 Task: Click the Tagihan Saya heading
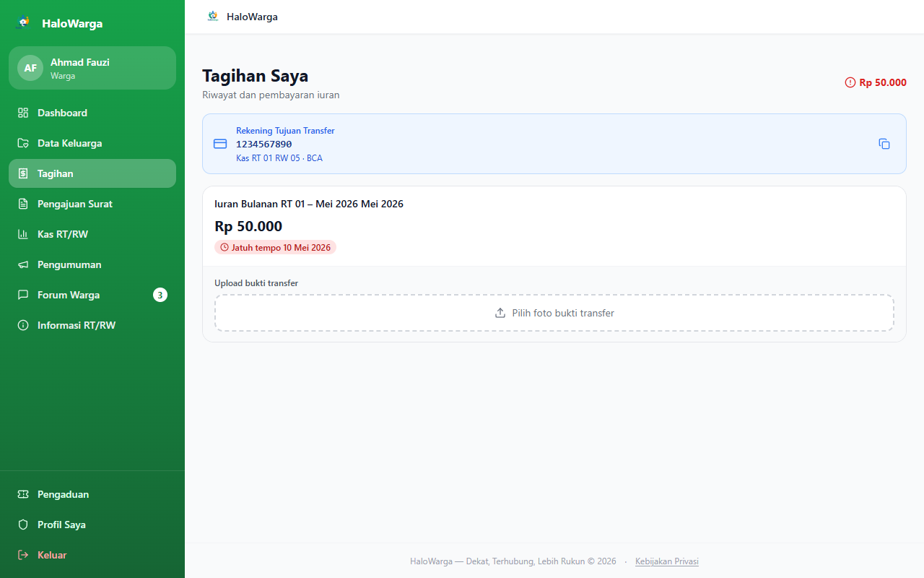click(x=256, y=76)
